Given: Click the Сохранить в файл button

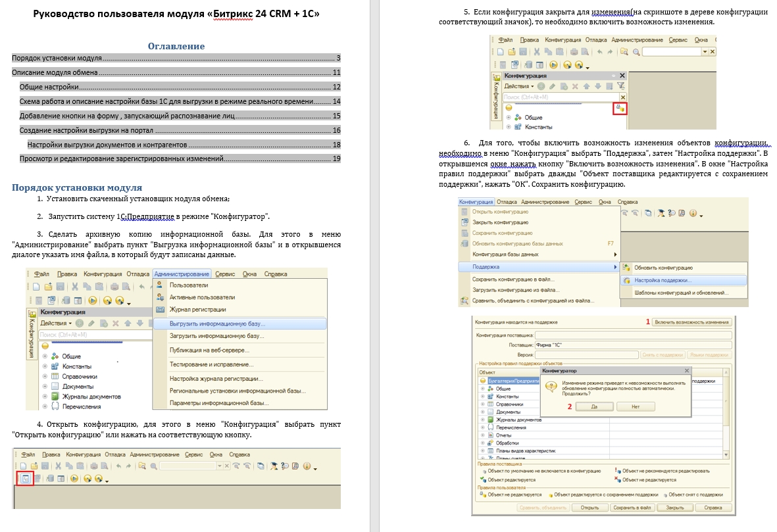Looking at the screenshot, I should pyautogui.click(x=632, y=508).
